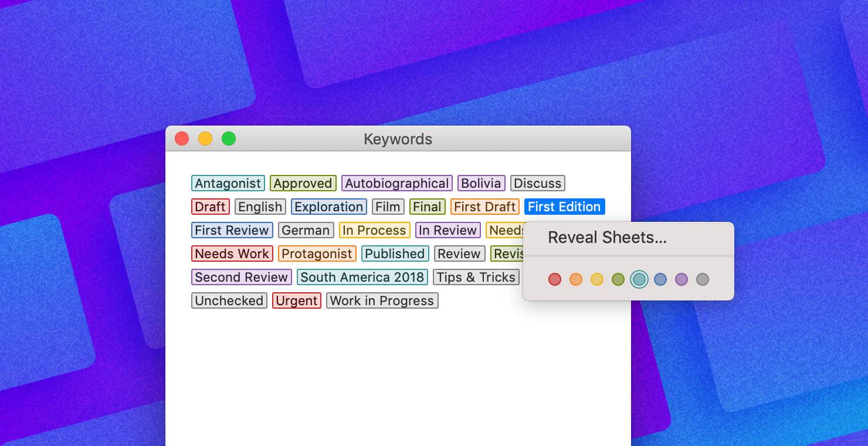
Task: Select the Discuss keyword tag
Action: coord(537,183)
